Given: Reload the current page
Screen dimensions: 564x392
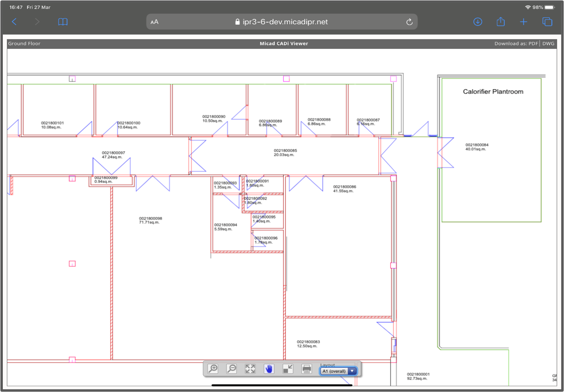Looking at the screenshot, I should [x=409, y=22].
